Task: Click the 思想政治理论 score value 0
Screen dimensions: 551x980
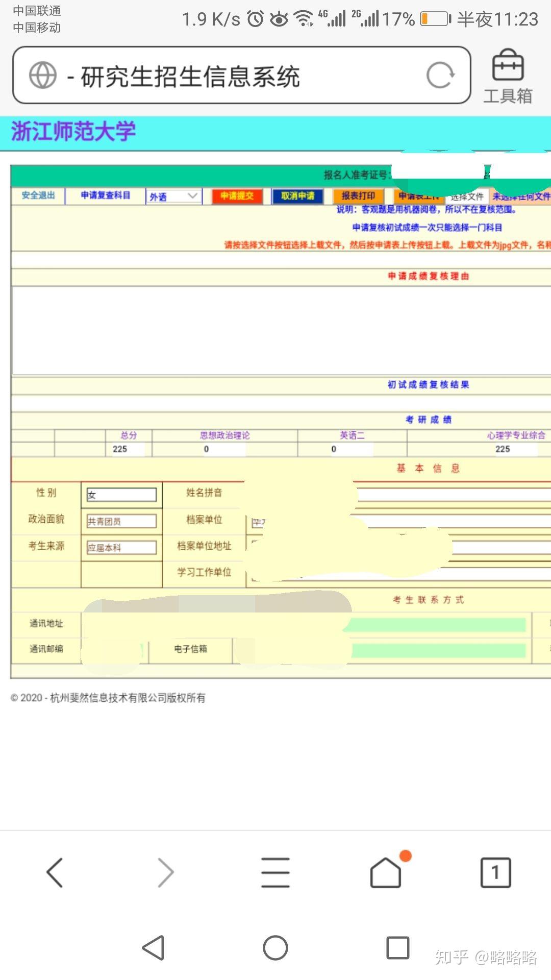Action: coord(207,449)
